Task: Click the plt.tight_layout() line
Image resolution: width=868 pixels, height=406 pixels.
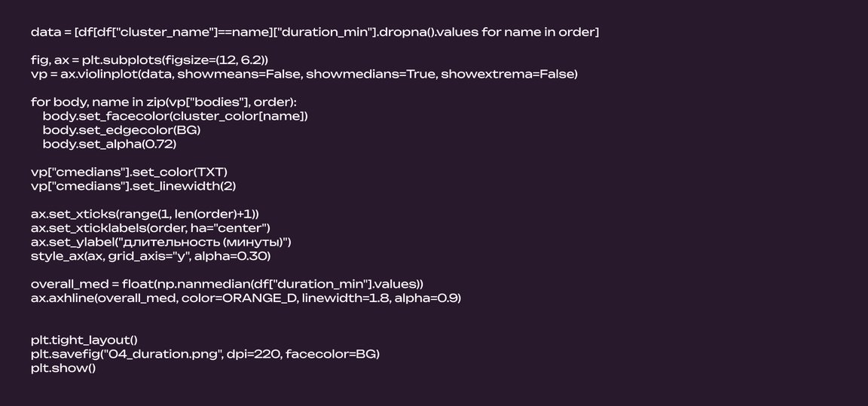Action: [x=84, y=340]
